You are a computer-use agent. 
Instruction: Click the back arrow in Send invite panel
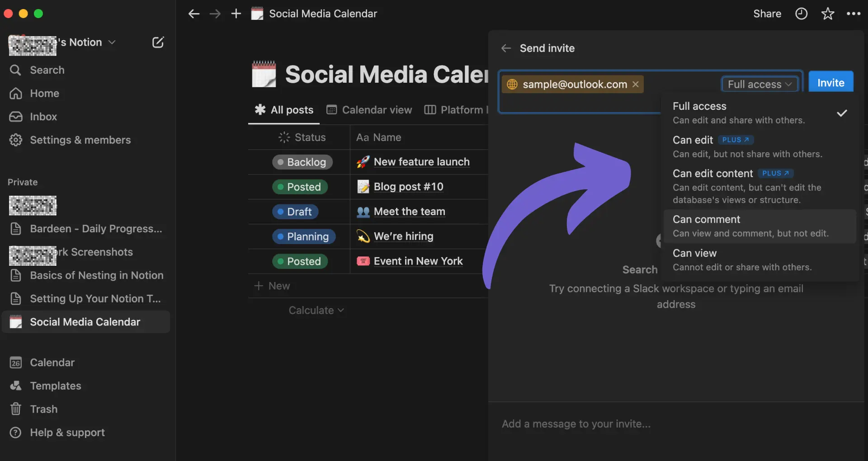tap(506, 48)
